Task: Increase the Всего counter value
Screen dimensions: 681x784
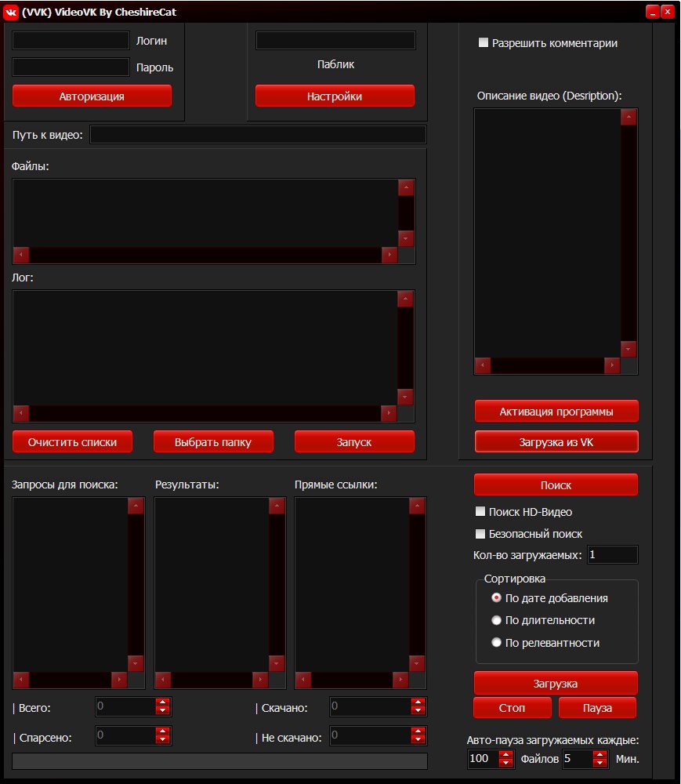Action: [162, 702]
